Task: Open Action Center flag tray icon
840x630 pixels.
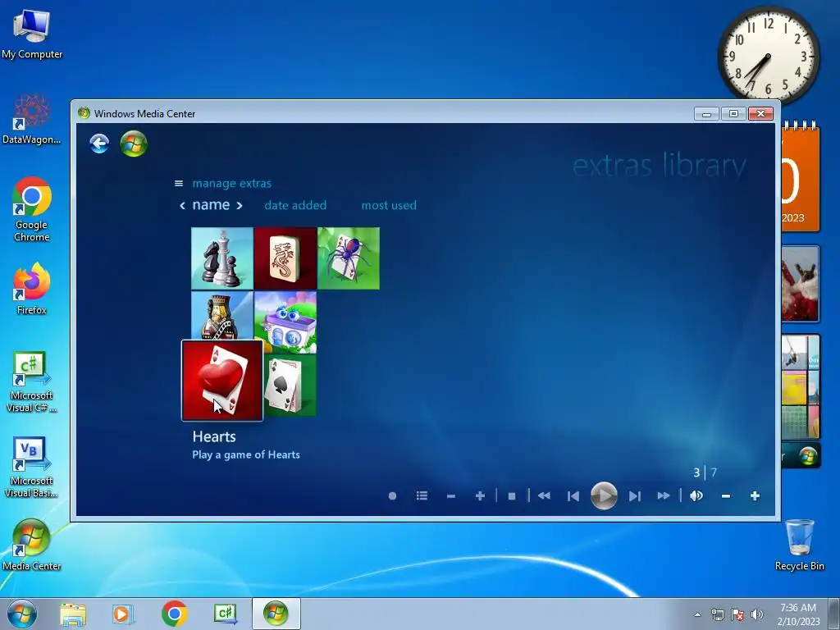Action: 737,614
